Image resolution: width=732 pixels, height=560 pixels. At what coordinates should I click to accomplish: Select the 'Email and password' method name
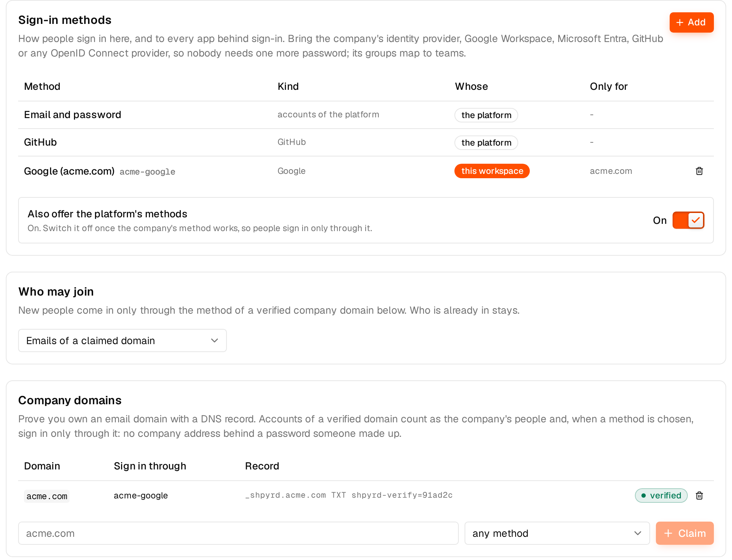[x=72, y=115]
